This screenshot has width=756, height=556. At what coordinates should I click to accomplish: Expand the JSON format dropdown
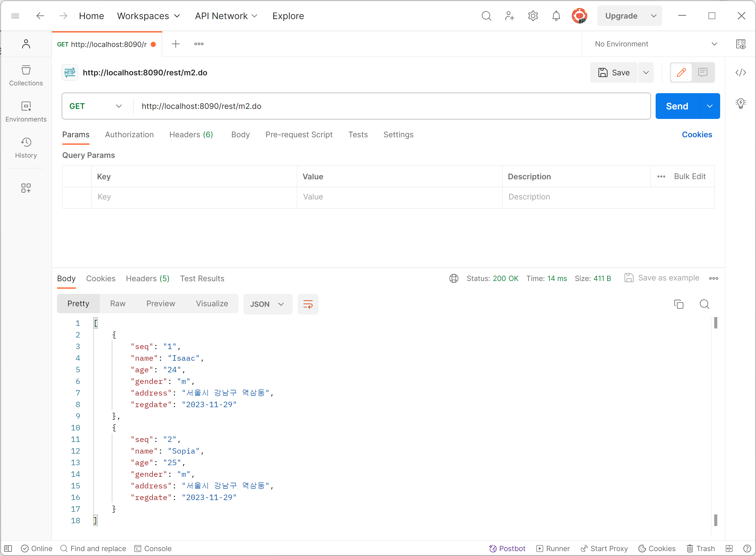point(267,304)
